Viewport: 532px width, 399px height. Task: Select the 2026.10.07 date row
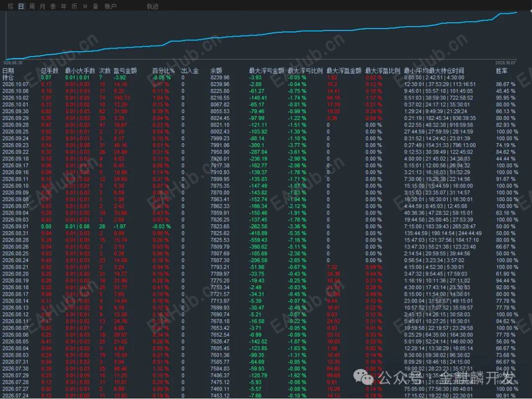pos(16,84)
